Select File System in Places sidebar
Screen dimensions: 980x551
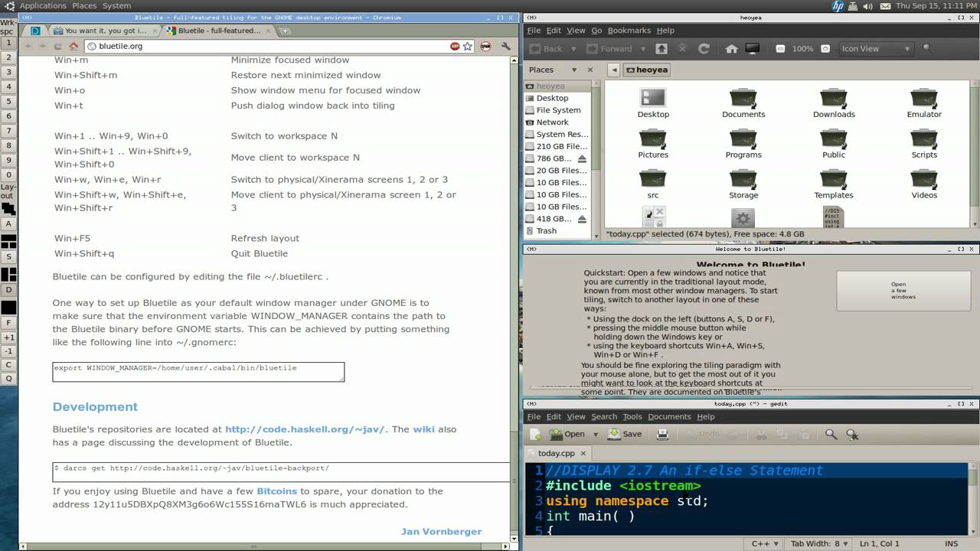pyautogui.click(x=558, y=110)
